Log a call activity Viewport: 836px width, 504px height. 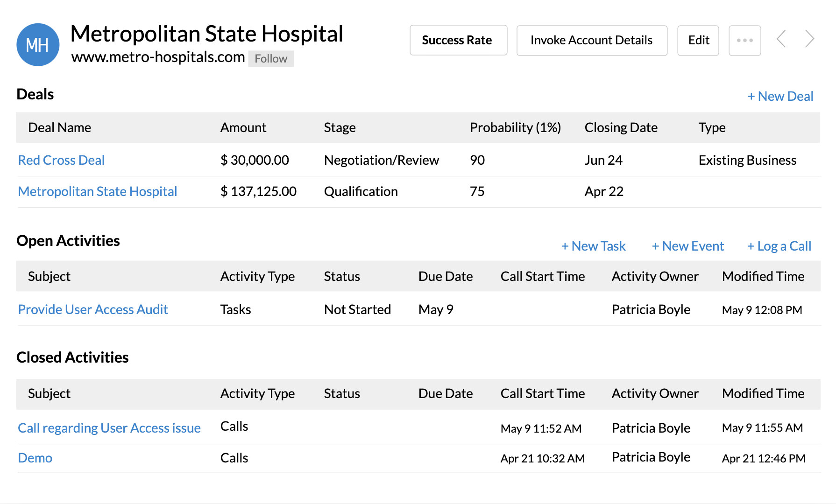tap(779, 246)
